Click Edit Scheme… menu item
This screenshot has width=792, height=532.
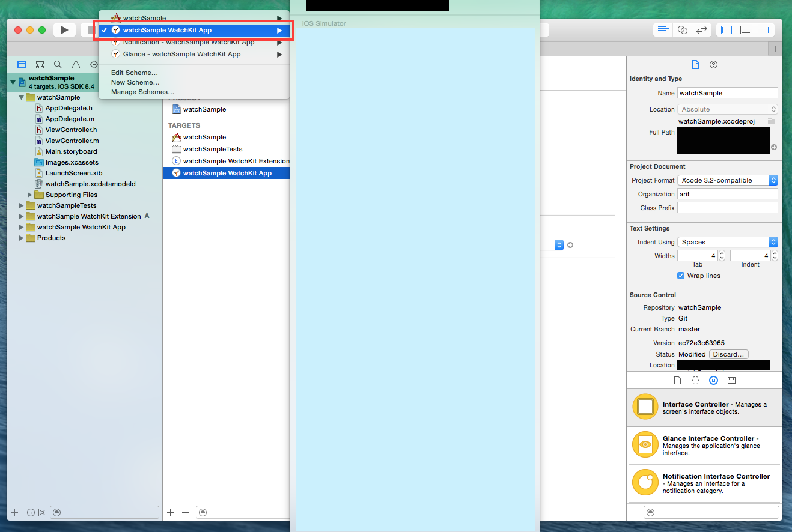click(135, 73)
